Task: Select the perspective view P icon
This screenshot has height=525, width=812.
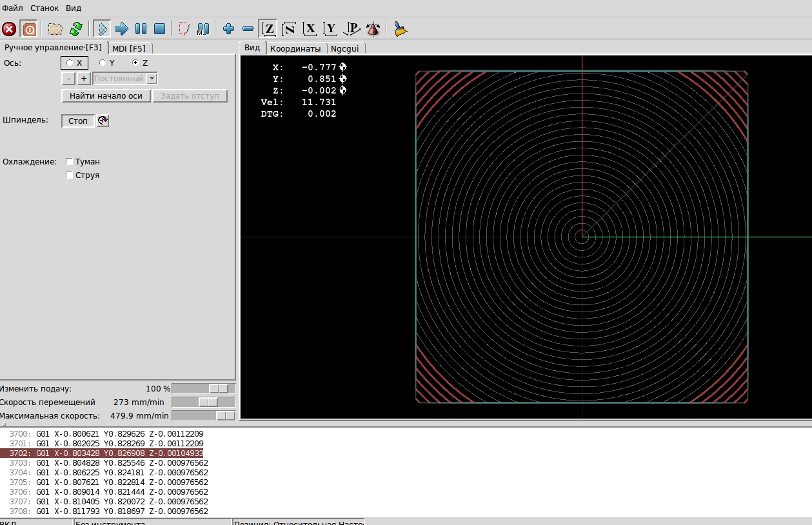Action: (352, 29)
